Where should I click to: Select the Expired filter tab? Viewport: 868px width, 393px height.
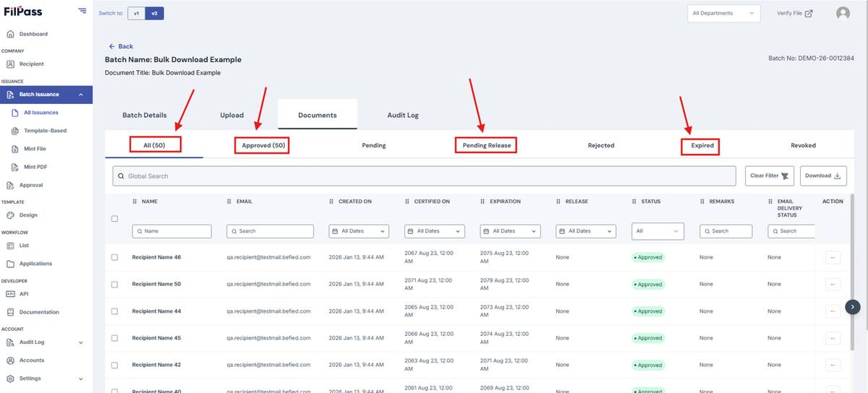(702, 145)
